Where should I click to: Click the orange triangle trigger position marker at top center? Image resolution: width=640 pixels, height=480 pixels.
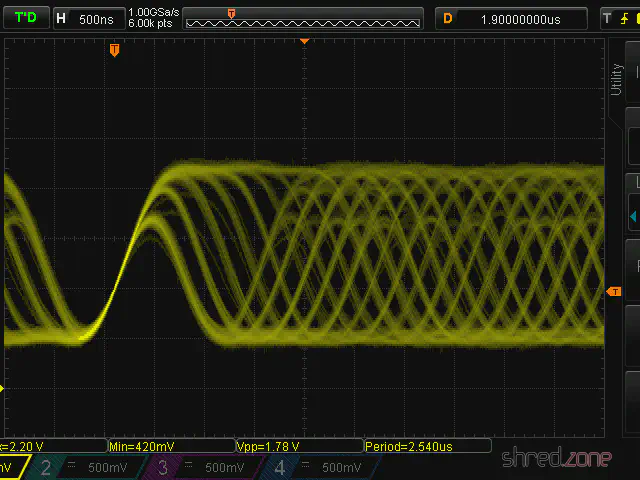coord(305,41)
